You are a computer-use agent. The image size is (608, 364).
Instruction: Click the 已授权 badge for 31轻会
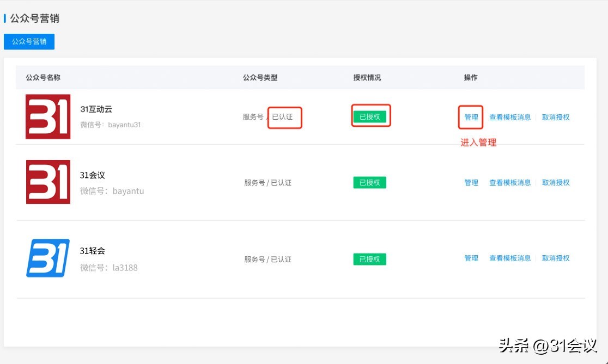click(x=370, y=259)
